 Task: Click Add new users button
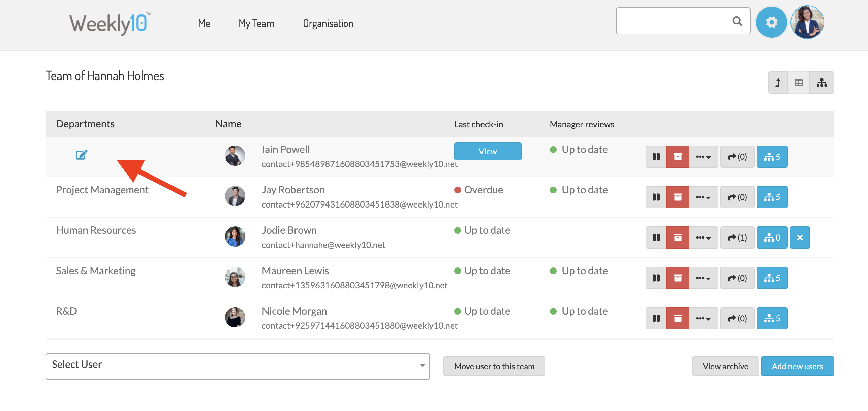tap(797, 366)
